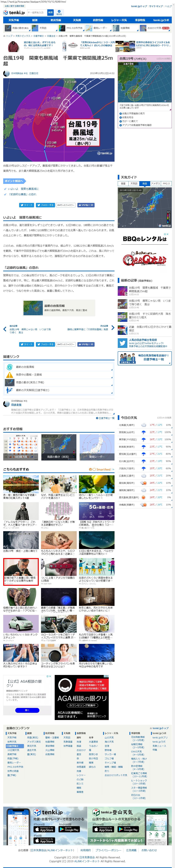
Task: Click 東京都(千代田区) in today's weather list
Action: [x=128, y=439]
